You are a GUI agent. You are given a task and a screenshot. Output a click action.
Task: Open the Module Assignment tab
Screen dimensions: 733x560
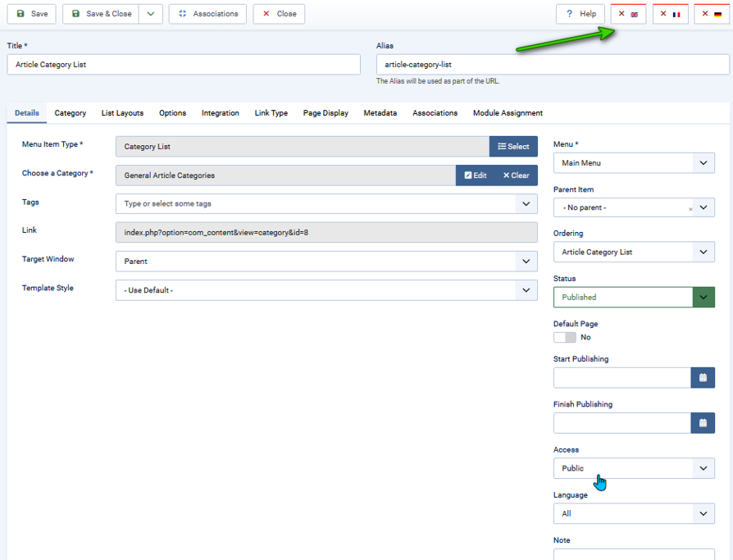tap(508, 113)
